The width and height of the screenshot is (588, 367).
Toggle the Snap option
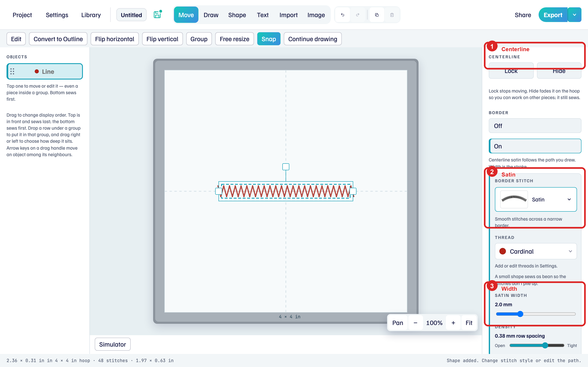coord(269,39)
